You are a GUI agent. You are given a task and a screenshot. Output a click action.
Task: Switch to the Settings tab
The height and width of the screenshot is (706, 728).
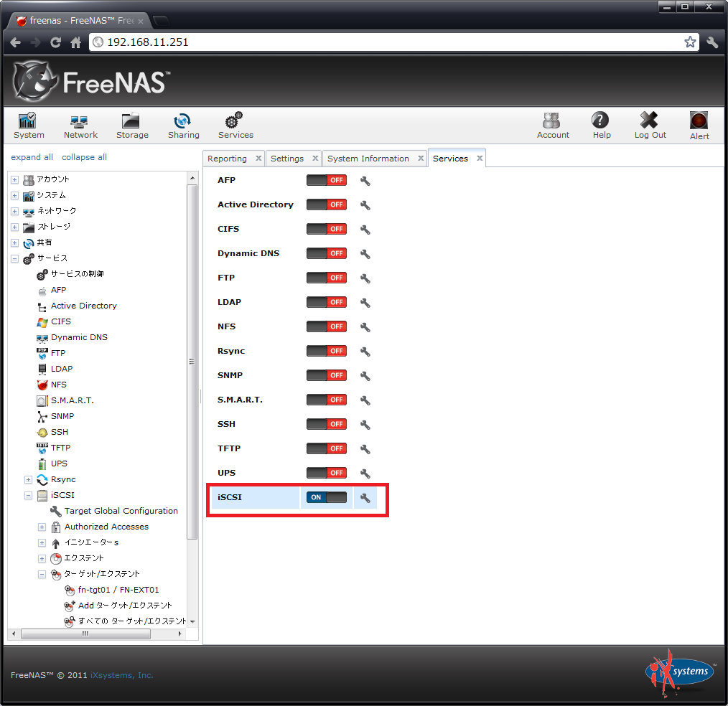point(287,159)
